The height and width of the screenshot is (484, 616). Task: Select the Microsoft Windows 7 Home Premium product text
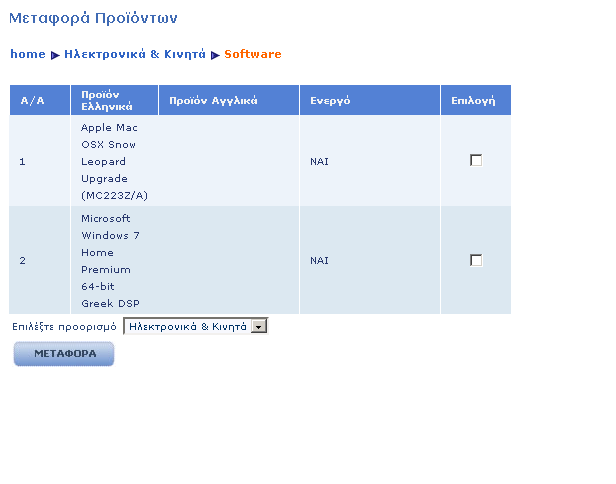[x=110, y=261]
